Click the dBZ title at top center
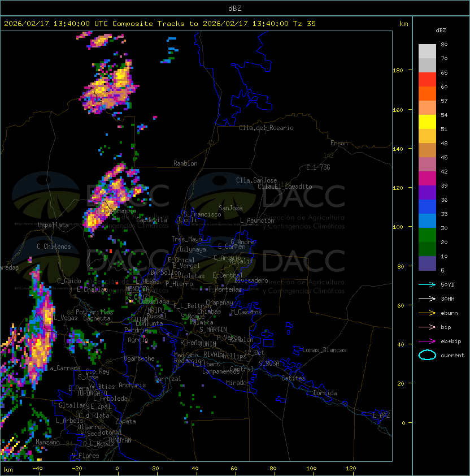This screenshot has width=470, height=476. [235, 8]
